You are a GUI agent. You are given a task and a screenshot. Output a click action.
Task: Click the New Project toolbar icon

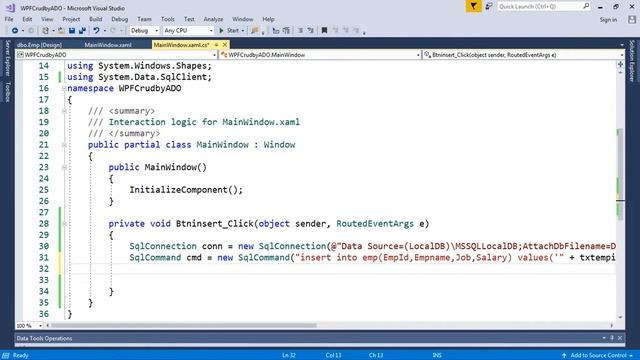coord(46,31)
